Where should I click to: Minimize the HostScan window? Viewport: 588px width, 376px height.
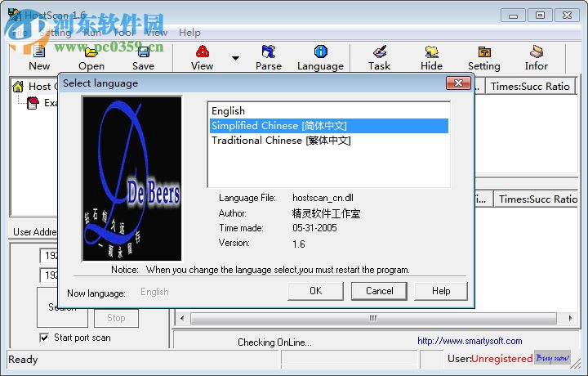pyautogui.click(x=513, y=16)
